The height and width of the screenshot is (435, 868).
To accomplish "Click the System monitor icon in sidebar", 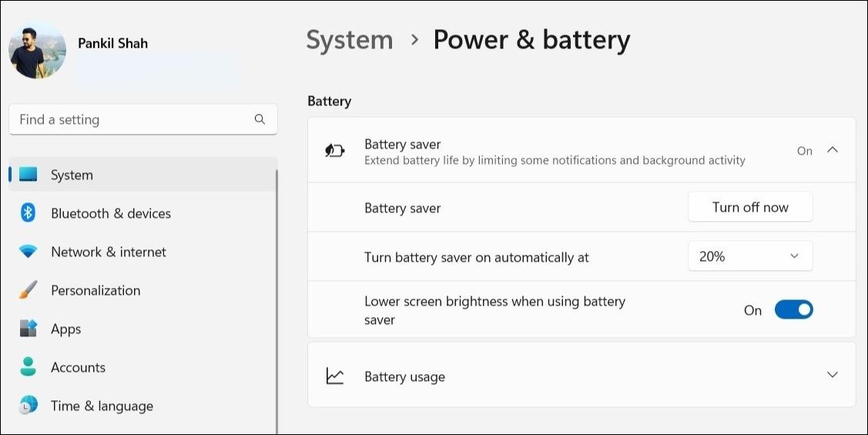I will pos(28,175).
